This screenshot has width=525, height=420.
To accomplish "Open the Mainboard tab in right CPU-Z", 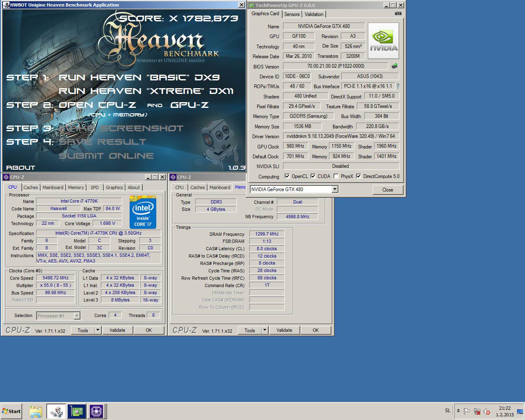I will [x=220, y=187].
